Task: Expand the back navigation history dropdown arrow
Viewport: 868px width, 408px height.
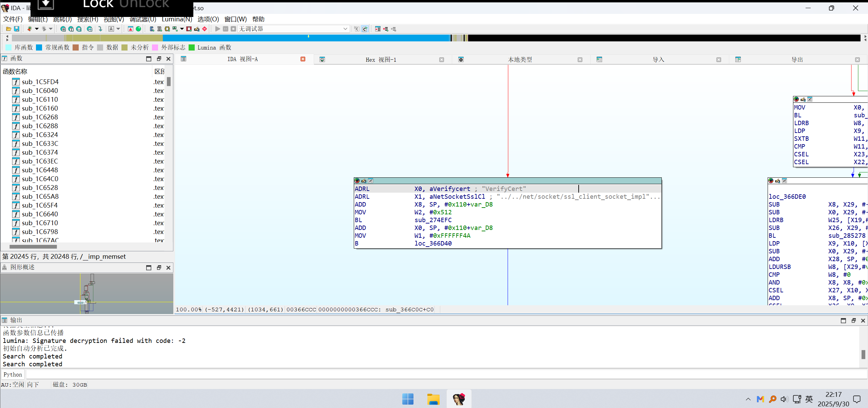Action: click(x=37, y=29)
